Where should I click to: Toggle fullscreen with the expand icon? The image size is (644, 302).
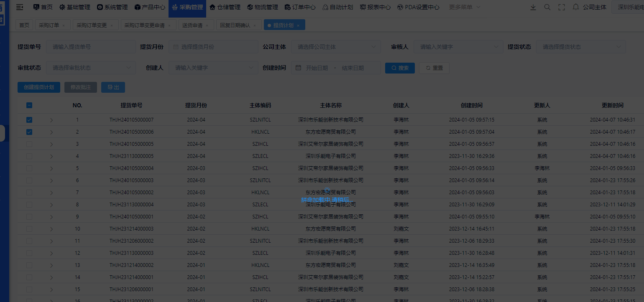click(562, 7)
